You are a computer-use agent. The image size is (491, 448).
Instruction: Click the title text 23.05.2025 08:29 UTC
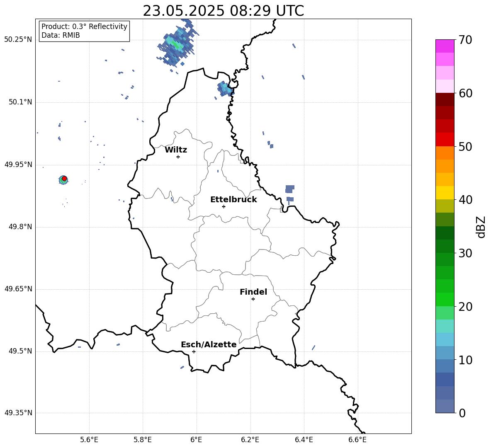click(223, 11)
